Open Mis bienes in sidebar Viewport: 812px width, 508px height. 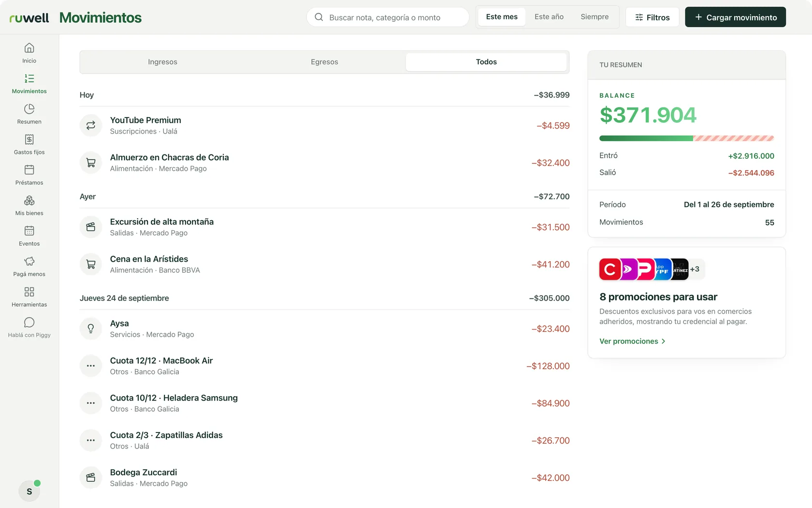coord(29,206)
